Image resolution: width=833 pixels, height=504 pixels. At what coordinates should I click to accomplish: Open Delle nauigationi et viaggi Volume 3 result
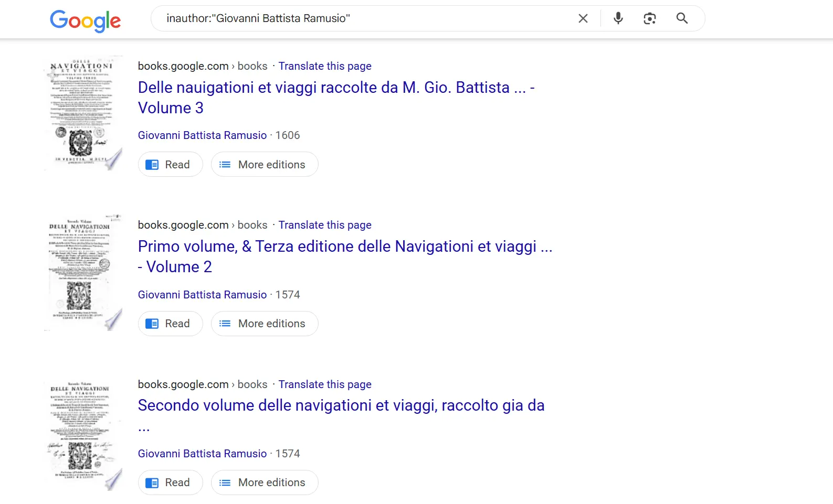(336, 98)
